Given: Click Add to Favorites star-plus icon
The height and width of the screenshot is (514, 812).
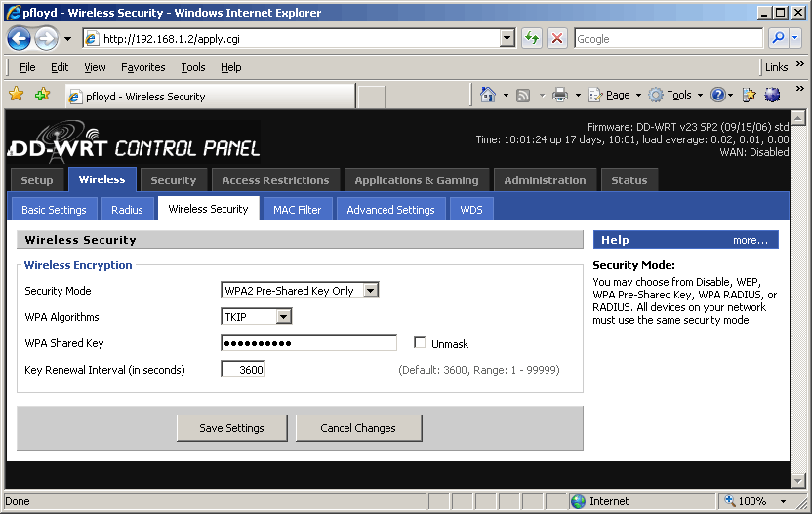Looking at the screenshot, I should click(x=43, y=95).
